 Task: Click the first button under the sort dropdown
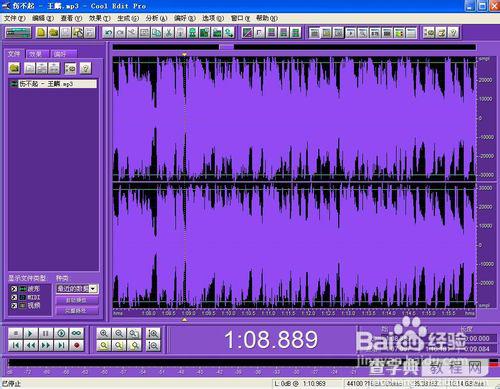tap(77, 300)
